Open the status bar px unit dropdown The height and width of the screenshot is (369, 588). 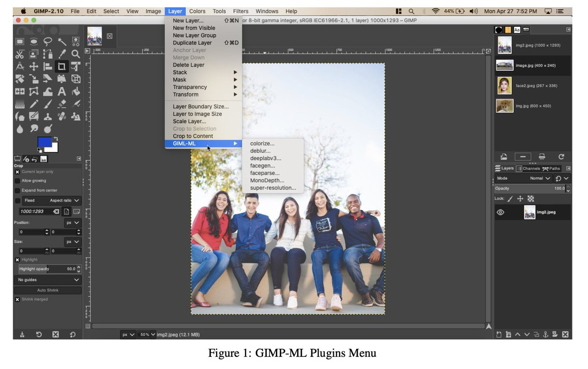[128, 334]
